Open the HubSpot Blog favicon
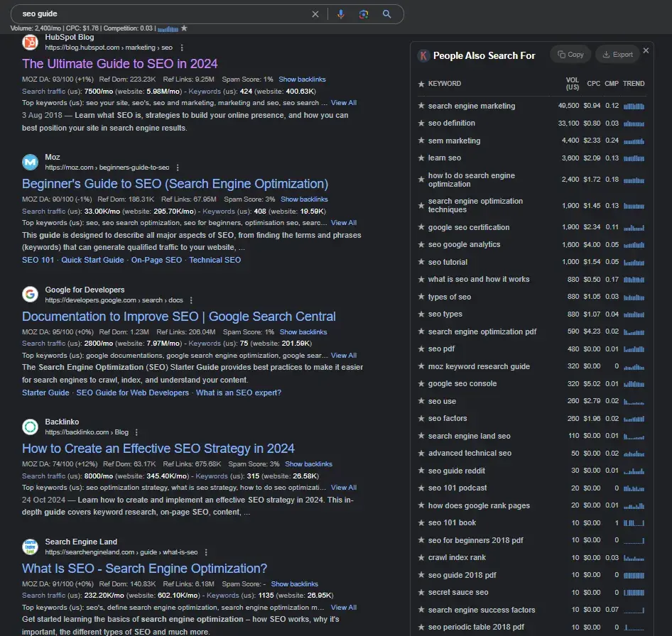The height and width of the screenshot is (636, 672). 30,42
